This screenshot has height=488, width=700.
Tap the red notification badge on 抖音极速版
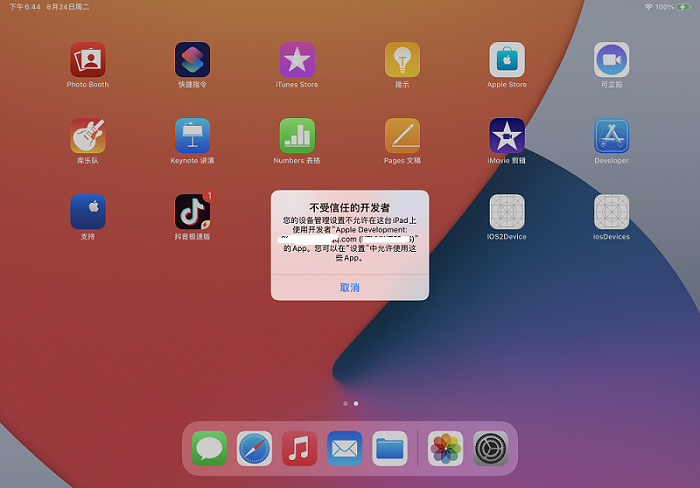pos(208,196)
